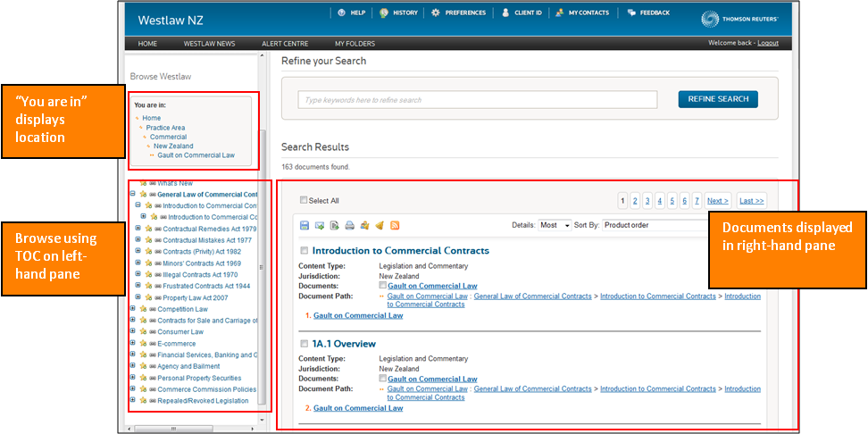Open the What's New tree item
868x434 pixels.
pyautogui.click(x=175, y=183)
